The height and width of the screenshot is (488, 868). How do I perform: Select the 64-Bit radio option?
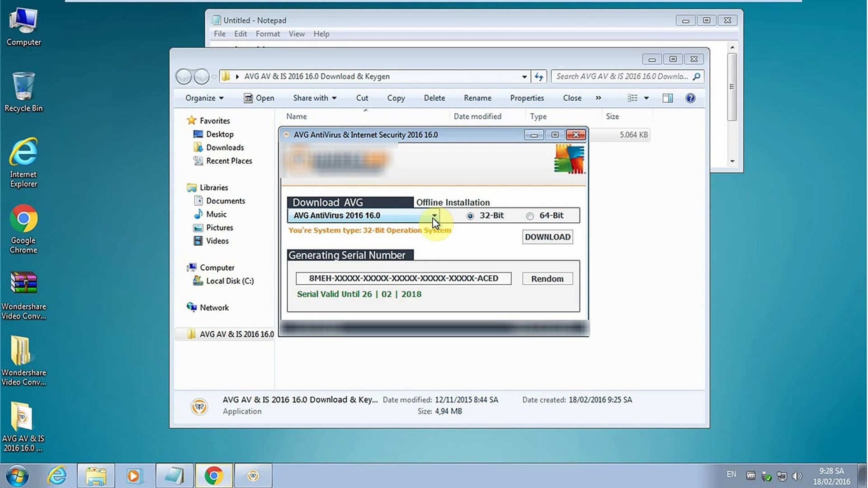coord(530,216)
